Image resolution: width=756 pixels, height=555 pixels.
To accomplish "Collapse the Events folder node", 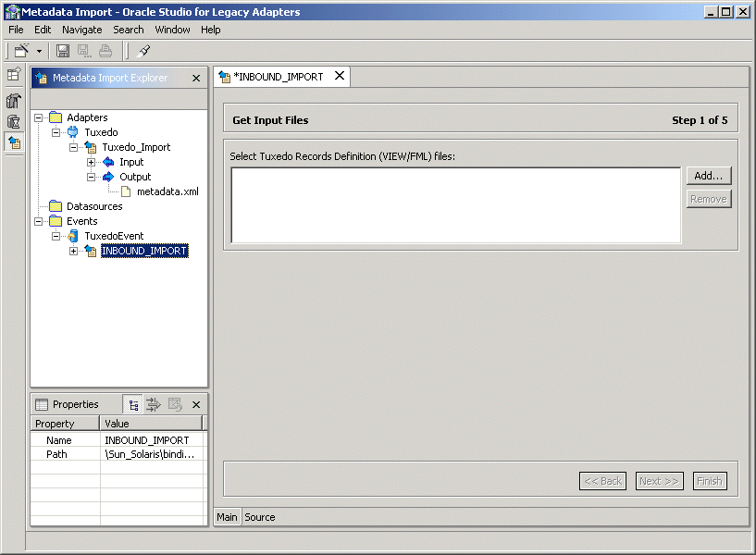I will click(x=38, y=222).
